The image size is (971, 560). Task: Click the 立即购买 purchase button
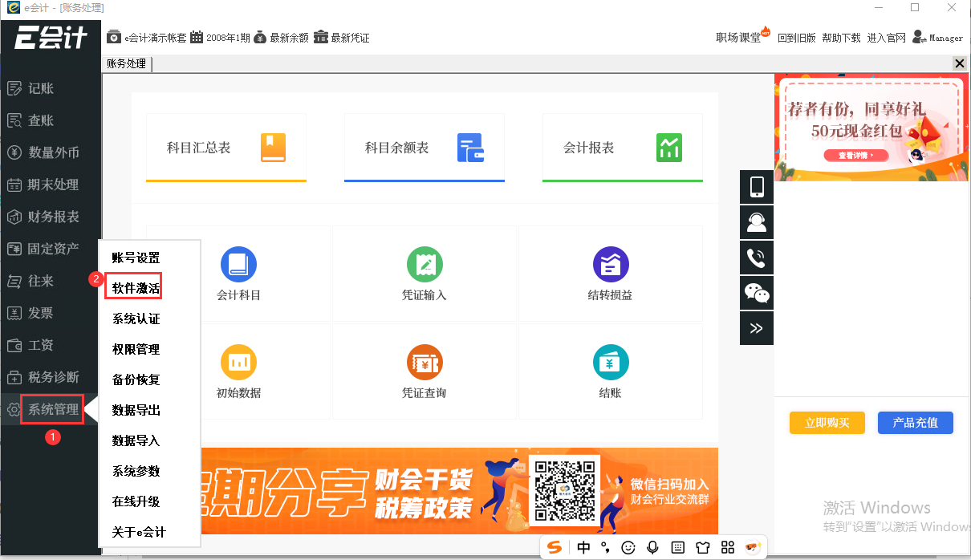coord(827,423)
